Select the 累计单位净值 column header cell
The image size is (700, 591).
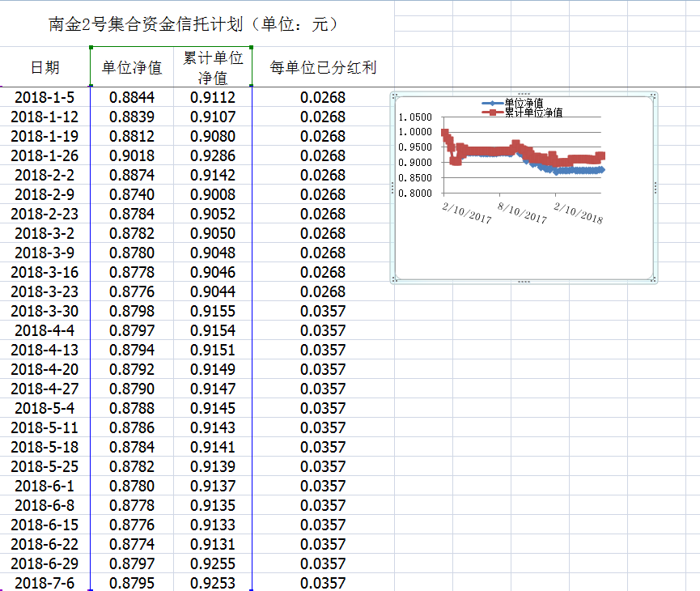[x=213, y=68]
